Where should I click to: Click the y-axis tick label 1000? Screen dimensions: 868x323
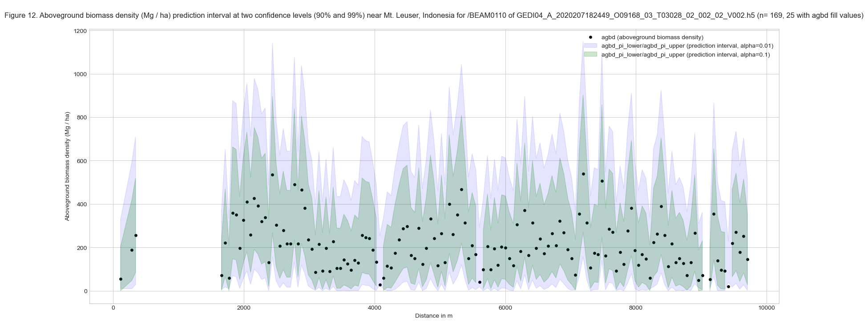pos(81,74)
